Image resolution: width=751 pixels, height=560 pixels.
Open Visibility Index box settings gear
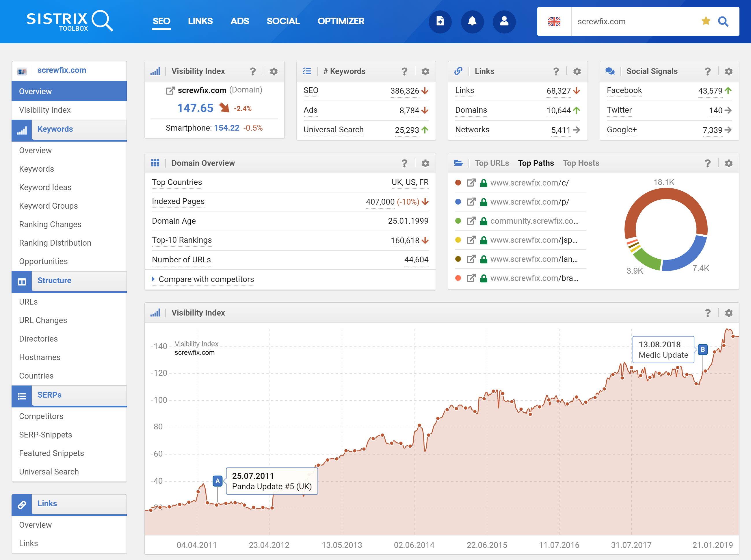click(274, 72)
